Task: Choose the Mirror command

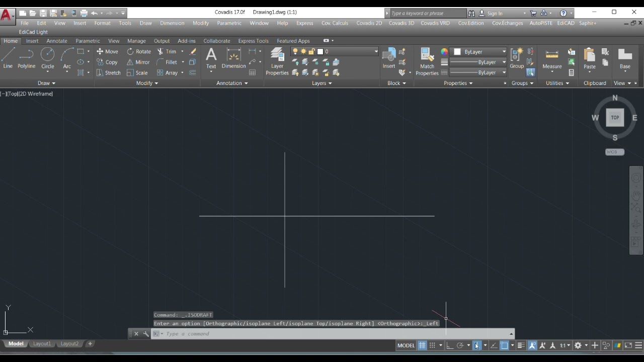Action: (138, 62)
